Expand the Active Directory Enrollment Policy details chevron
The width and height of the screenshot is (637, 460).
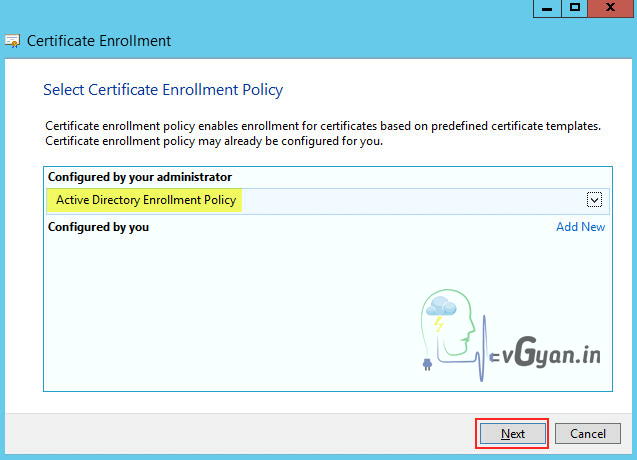point(594,200)
